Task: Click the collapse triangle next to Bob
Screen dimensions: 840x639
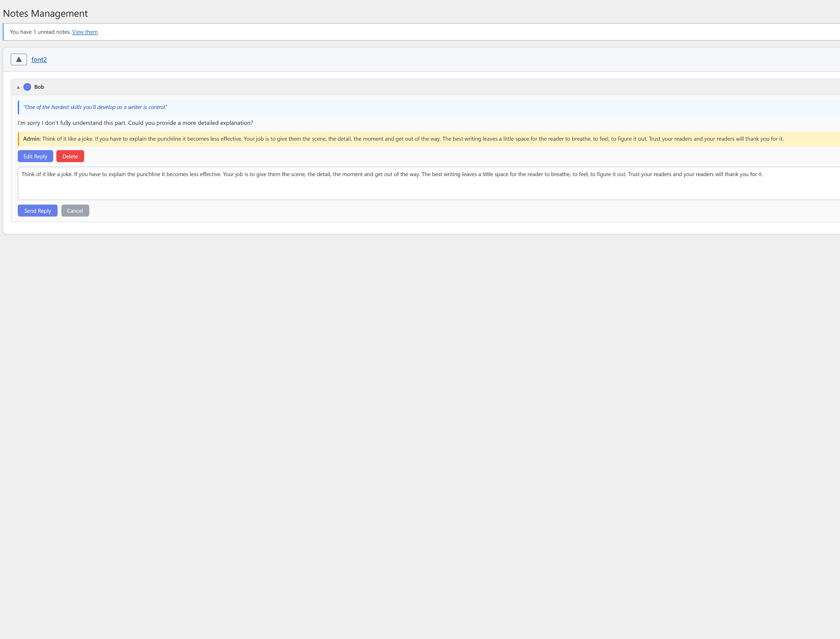Action: point(18,87)
